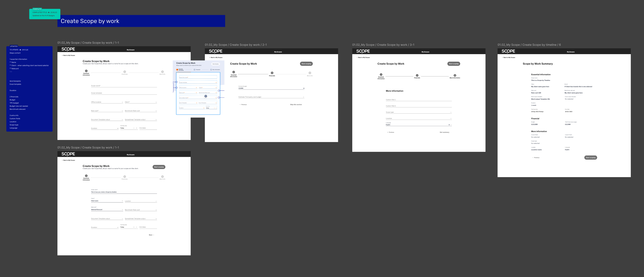Click the next-day arrow beside Today in the filled-in 1-1 frame

tap(136, 227)
